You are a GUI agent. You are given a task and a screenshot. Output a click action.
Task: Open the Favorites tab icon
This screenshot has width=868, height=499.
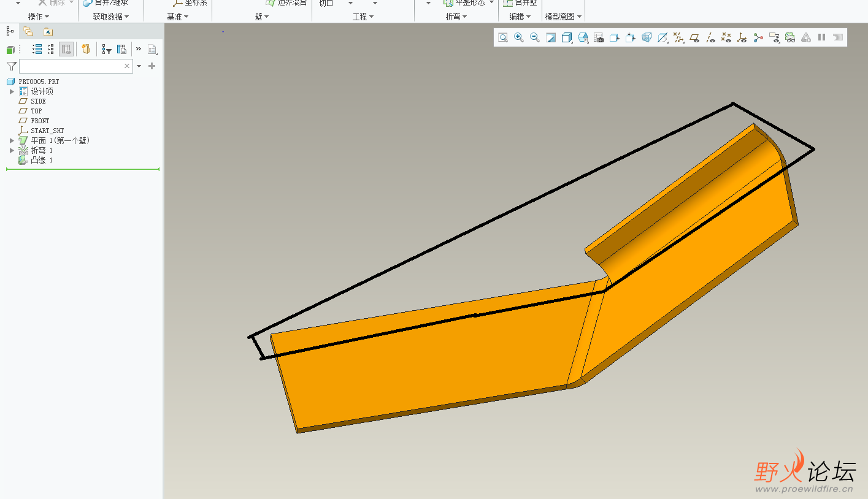[x=48, y=32]
